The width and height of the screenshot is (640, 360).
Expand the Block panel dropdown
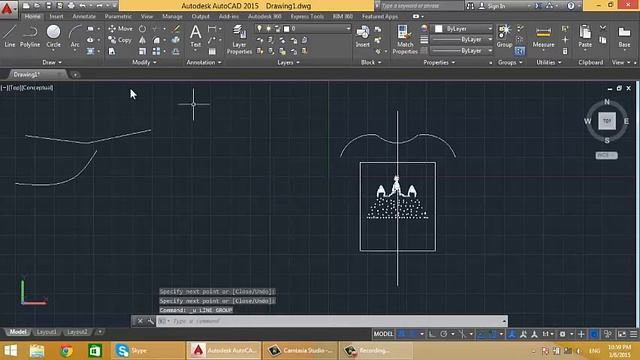pos(371,62)
